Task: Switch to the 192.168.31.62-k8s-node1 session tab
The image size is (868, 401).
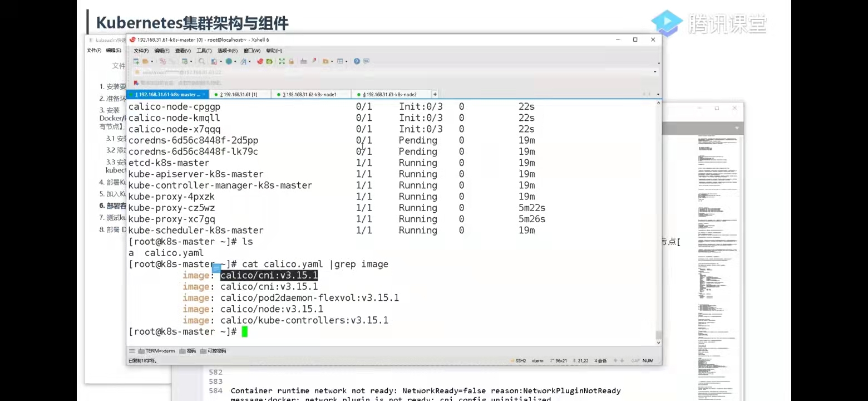Action: 311,95
